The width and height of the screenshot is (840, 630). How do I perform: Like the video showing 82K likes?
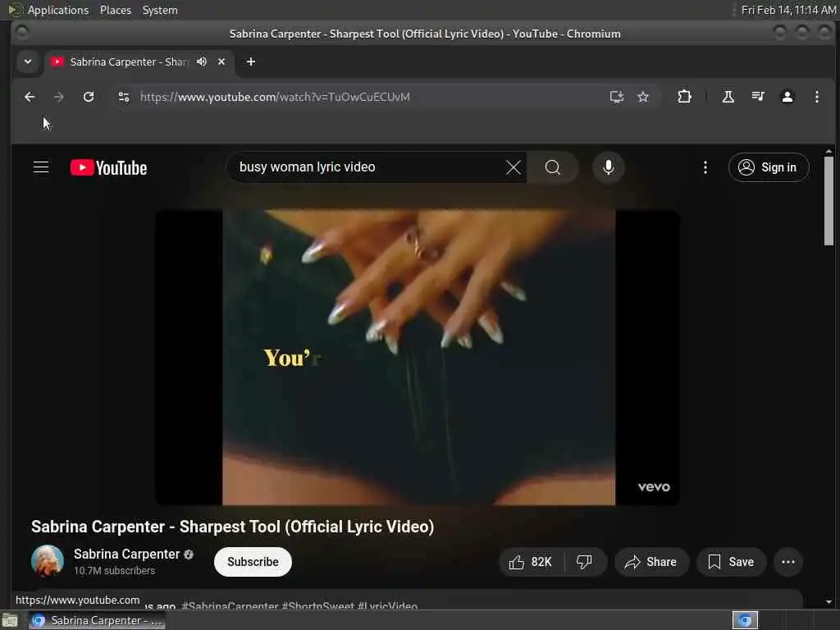[531, 562]
